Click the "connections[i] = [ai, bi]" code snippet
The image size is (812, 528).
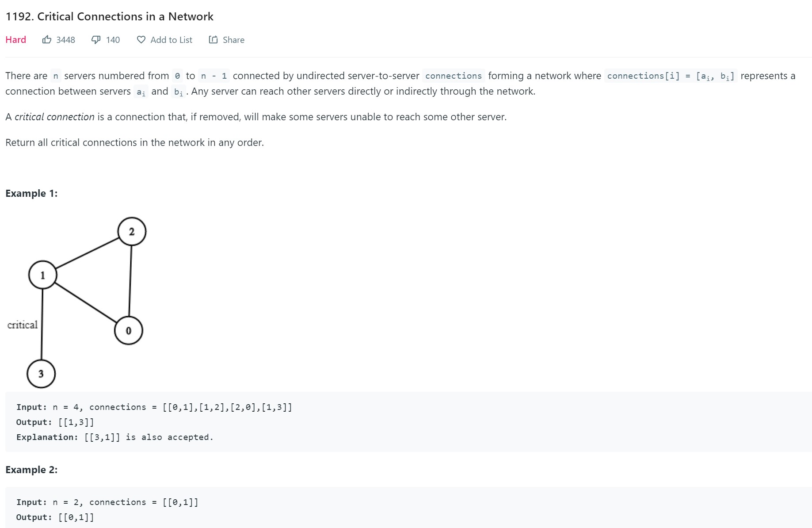(x=670, y=76)
